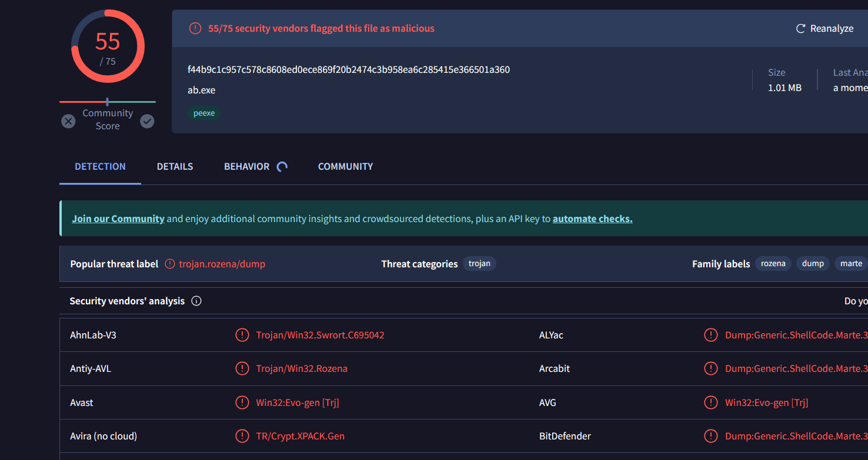The width and height of the screenshot is (868, 460).
Task: Click Avira TR/Crypt.XPACK.Gen alert icon
Action: (242, 436)
